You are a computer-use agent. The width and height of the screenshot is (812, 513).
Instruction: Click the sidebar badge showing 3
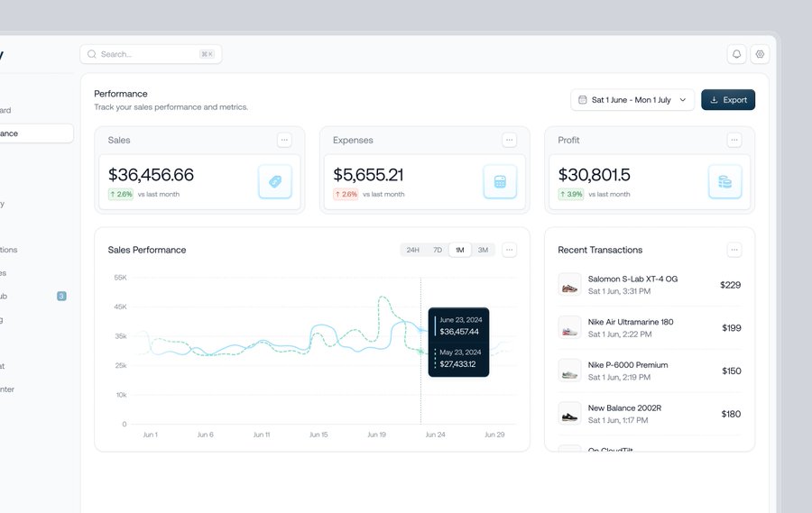[x=61, y=296]
